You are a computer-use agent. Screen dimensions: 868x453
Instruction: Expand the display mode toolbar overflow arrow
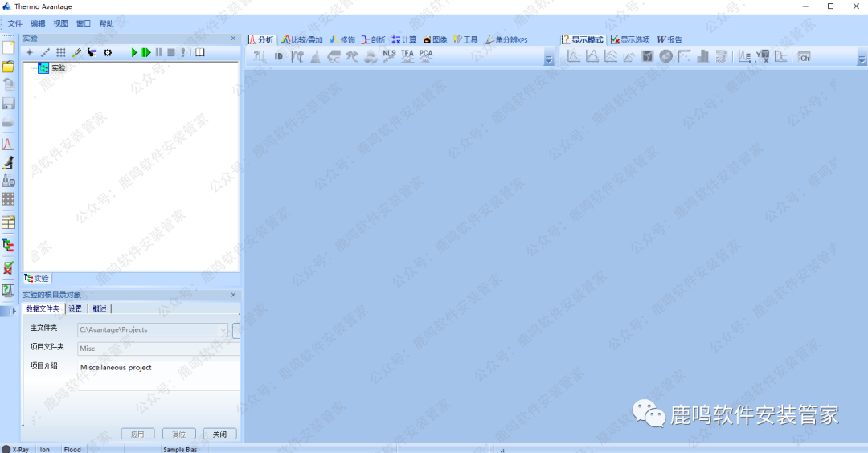(x=862, y=60)
